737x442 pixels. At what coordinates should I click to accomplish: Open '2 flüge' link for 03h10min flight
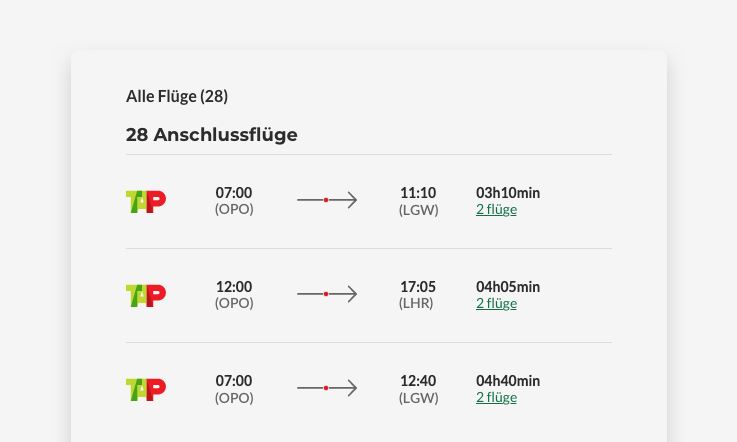(x=496, y=209)
